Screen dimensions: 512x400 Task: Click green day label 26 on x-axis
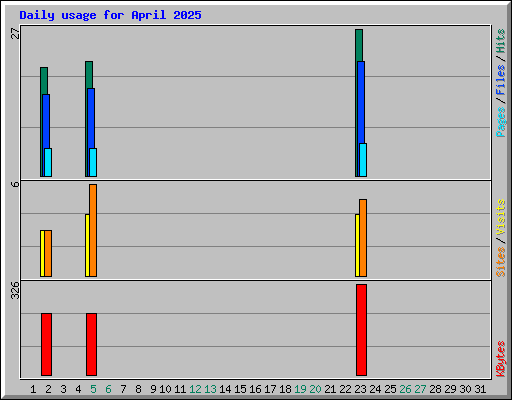click(x=405, y=389)
